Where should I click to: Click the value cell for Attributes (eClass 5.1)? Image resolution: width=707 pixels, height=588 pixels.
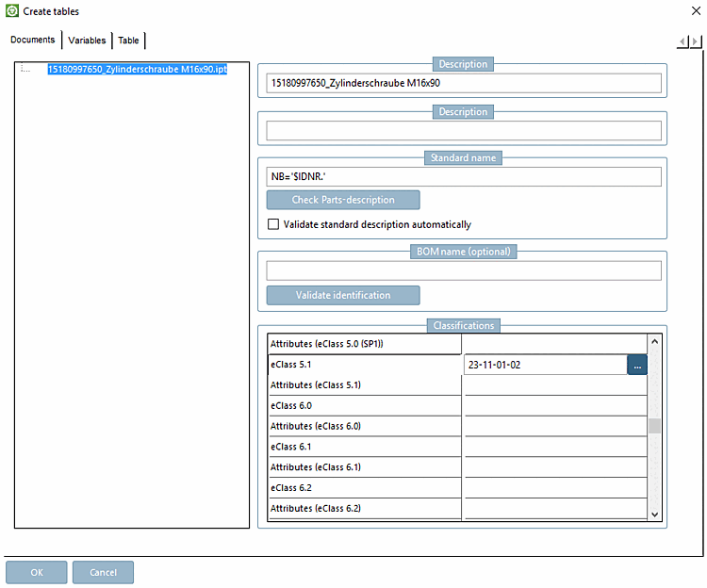click(x=555, y=385)
